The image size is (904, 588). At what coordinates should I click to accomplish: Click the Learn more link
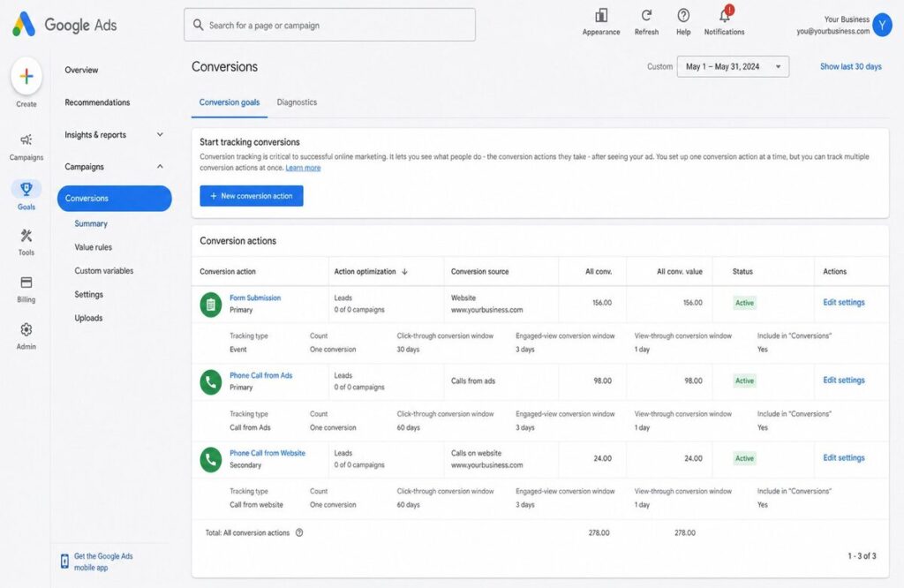[x=304, y=168]
